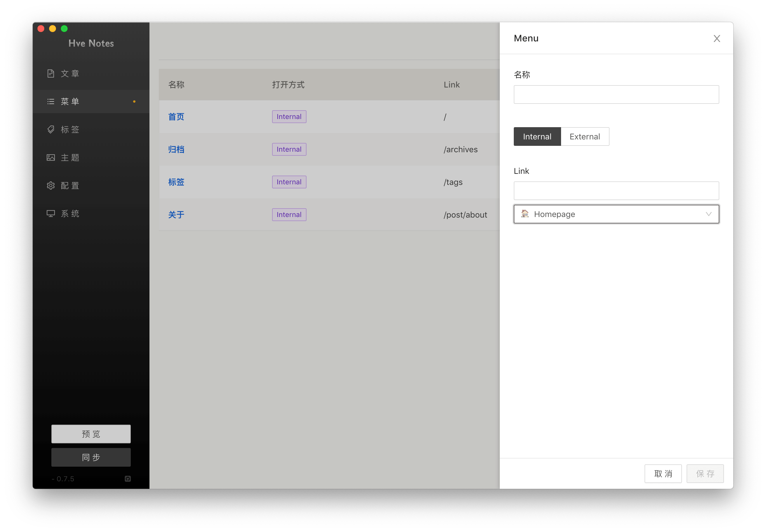The image size is (766, 532).
Task: Click the 预览 preview button
Action: pyautogui.click(x=91, y=434)
